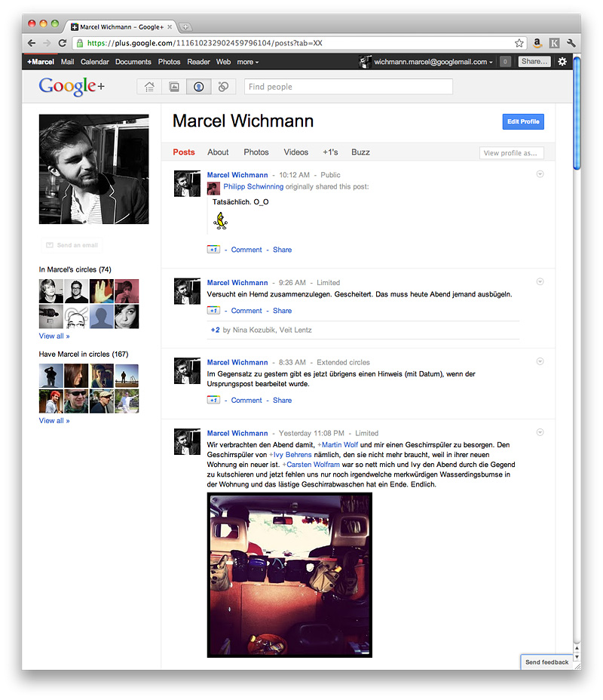Switch to the +1's tab
Viewport: 603px width, 700px height.
(x=330, y=152)
